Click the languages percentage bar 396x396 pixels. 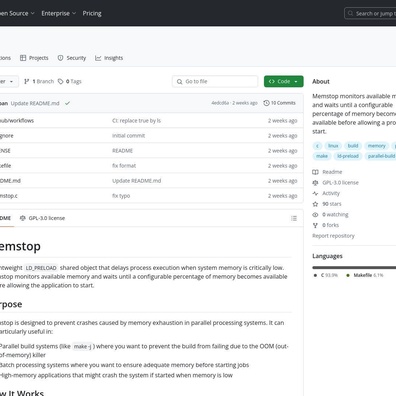(354, 267)
